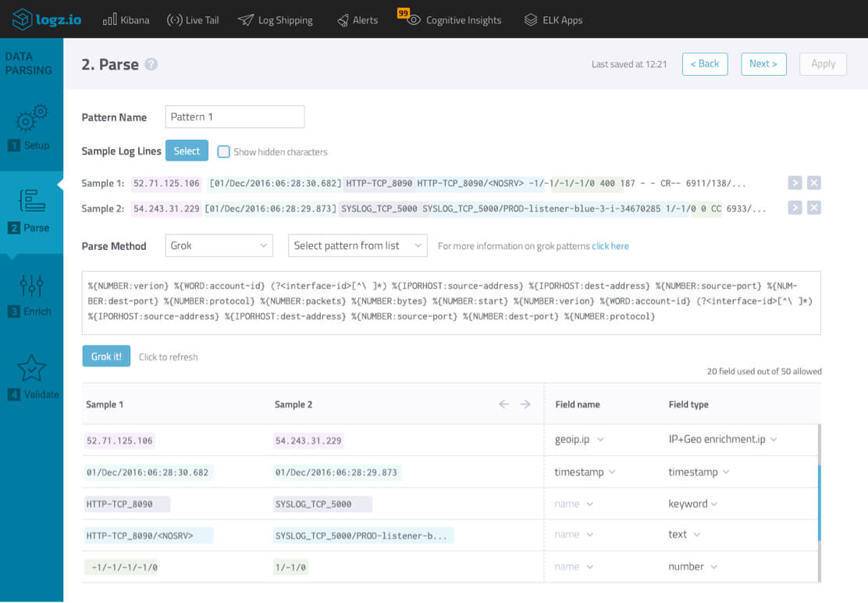The width and height of the screenshot is (868, 603).
Task: Open field name dropdown in -1/-1/-1/-1/0 row
Action: tap(574, 566)
